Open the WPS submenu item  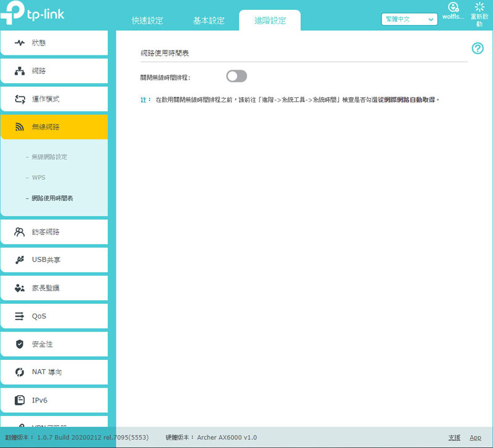pos(38,177)
